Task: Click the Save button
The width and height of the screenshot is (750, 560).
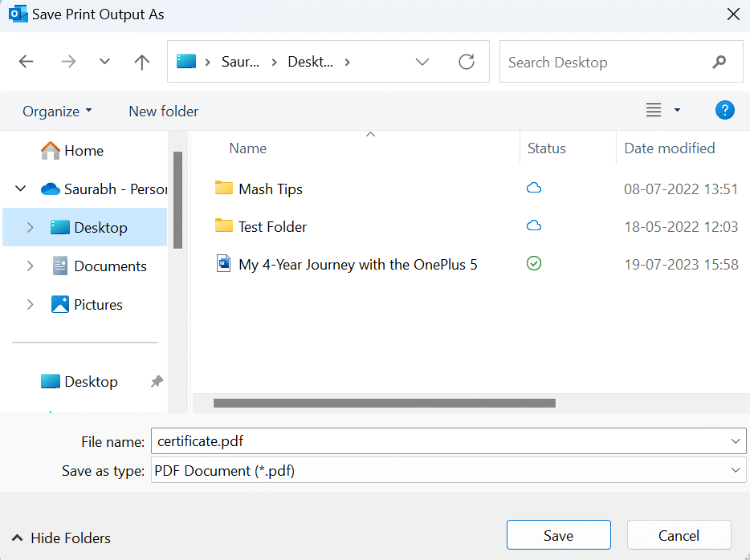Action: point(558,535)
